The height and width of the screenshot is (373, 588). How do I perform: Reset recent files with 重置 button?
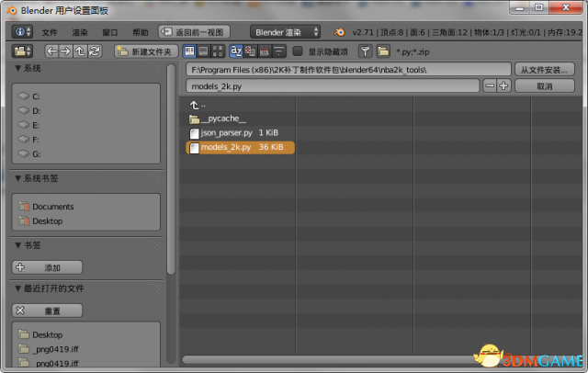pyautogui.click(x=47, y=311)
